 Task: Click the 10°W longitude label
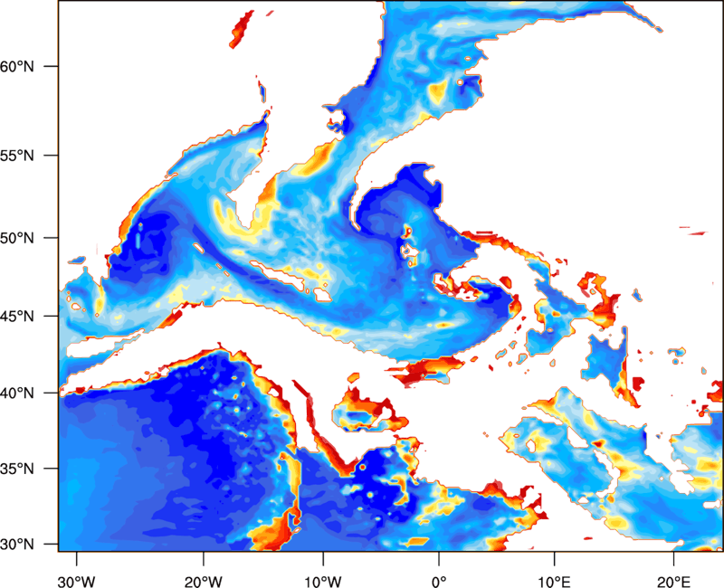(323, 582)
